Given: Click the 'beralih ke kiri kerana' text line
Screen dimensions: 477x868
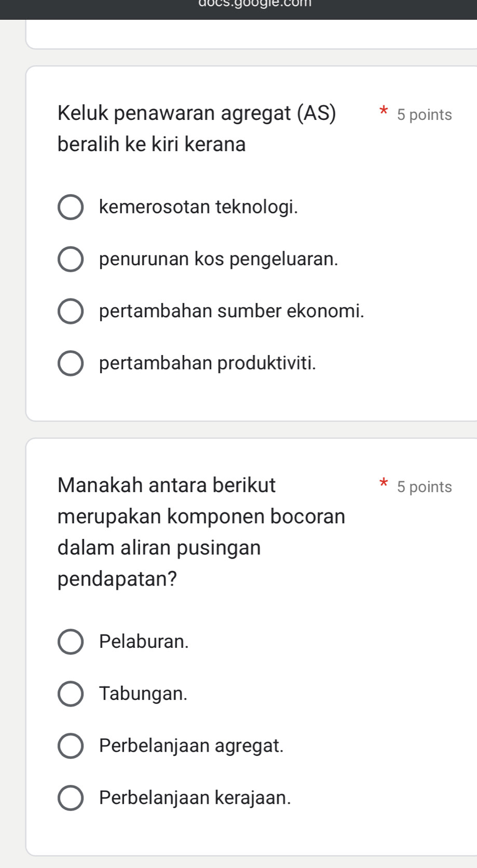Looking at the screenshot, I should click(152, 144).
